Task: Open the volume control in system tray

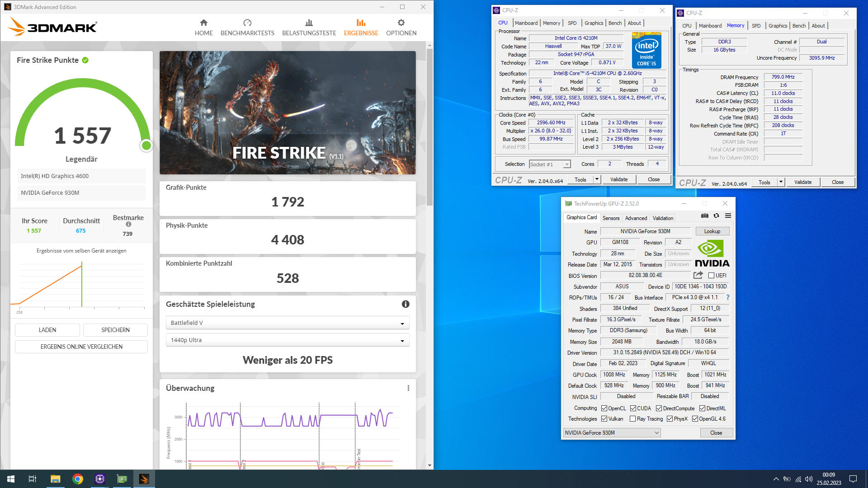Action: [x=809, y=479]
